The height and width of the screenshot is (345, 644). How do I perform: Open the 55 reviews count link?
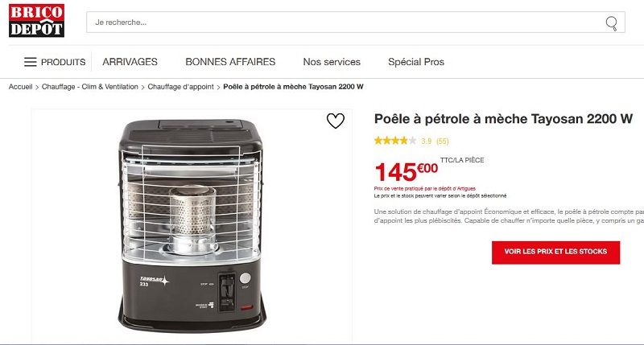pos(442,141)
